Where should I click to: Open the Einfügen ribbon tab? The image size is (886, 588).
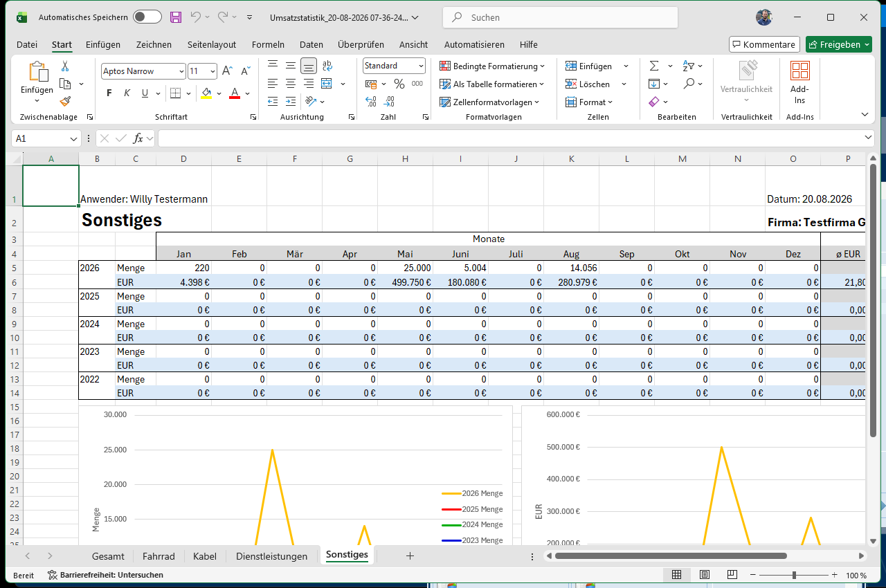click(x=103, y=44)
